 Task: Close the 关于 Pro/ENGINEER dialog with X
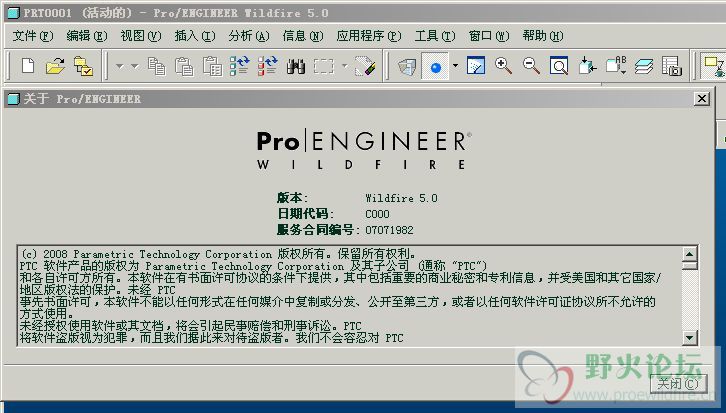pos(702,99)
